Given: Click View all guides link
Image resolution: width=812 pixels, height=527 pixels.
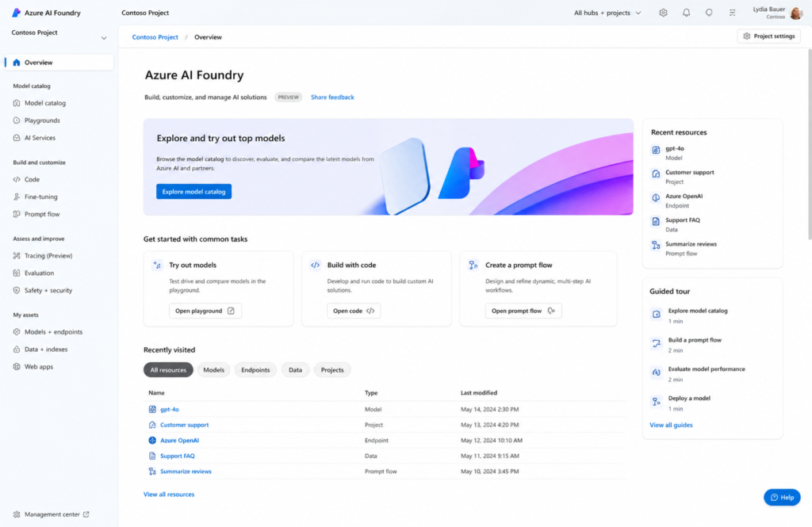Looking at the screenshot, I should pyautogui.click(x=671, y=425).
